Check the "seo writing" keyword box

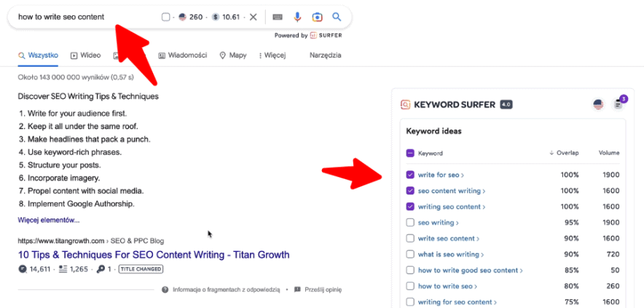click(410, 223)
